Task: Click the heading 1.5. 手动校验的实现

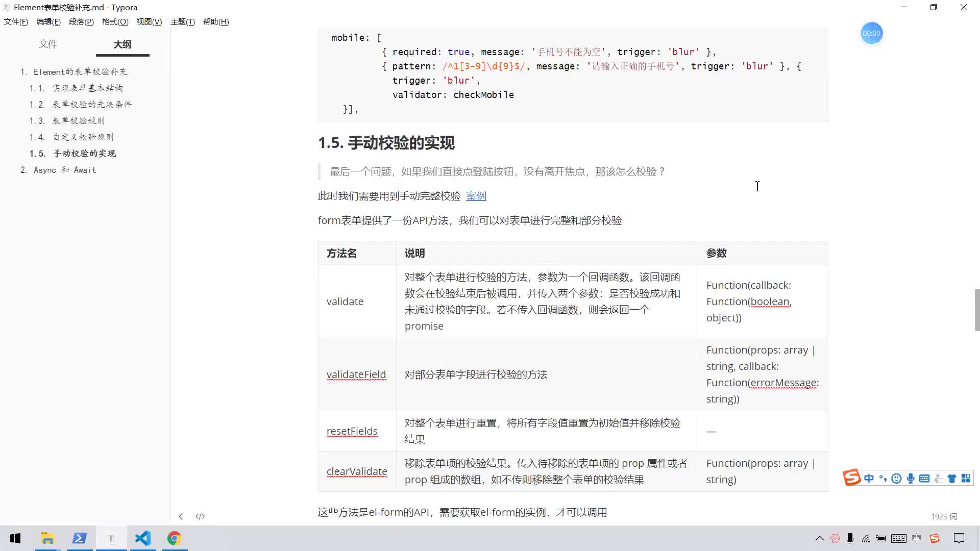Action: pos(386,143)
